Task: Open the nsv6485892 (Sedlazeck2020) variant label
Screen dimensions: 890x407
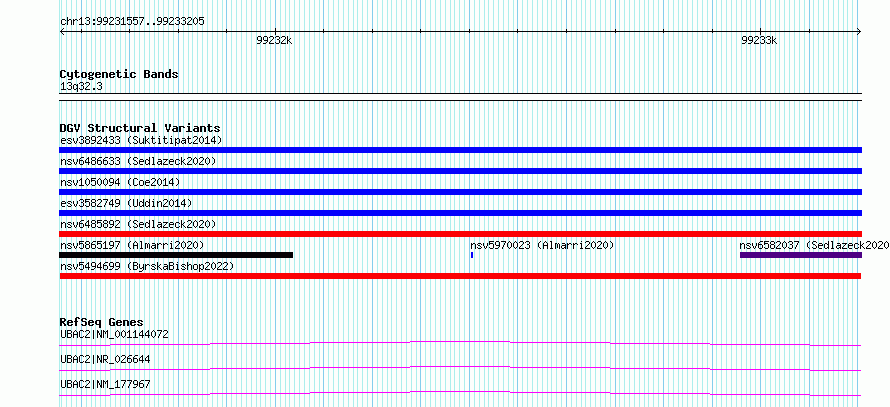Action: 138,224
